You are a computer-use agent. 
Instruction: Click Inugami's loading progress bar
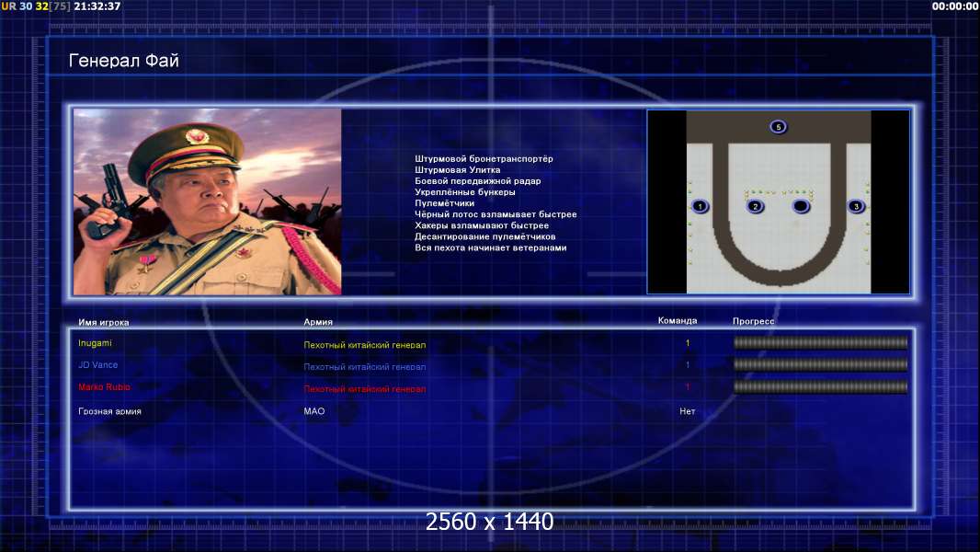(x=820, y=343)
